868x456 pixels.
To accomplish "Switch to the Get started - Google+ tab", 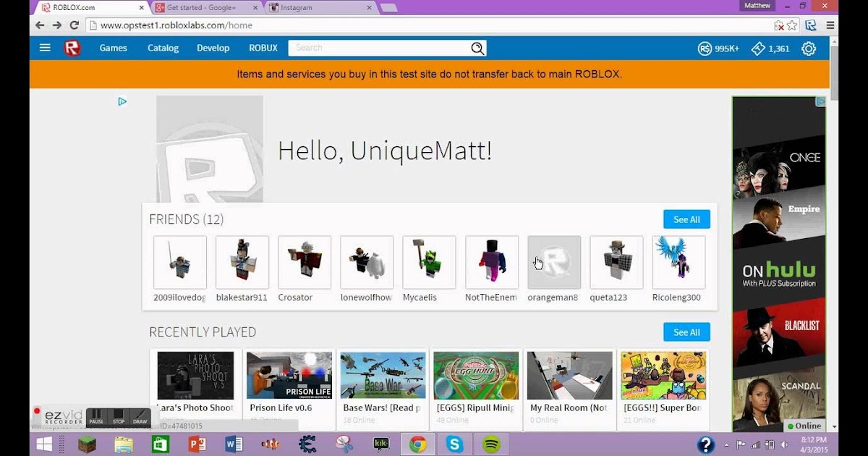I will tap(205, 8).
